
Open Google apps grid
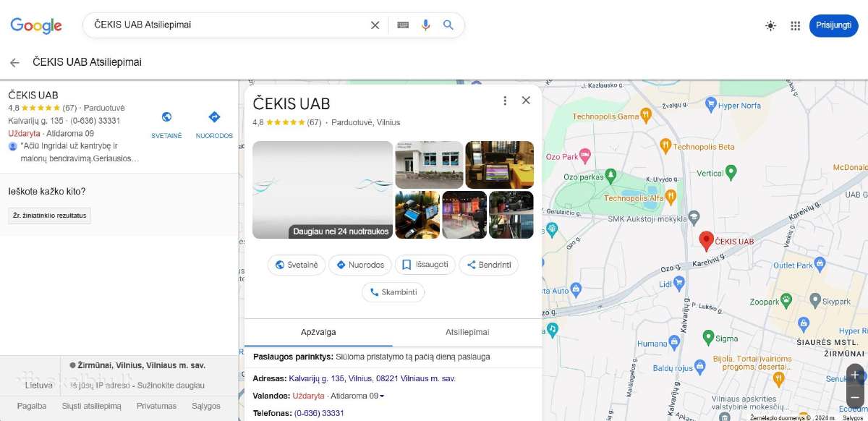795,25
